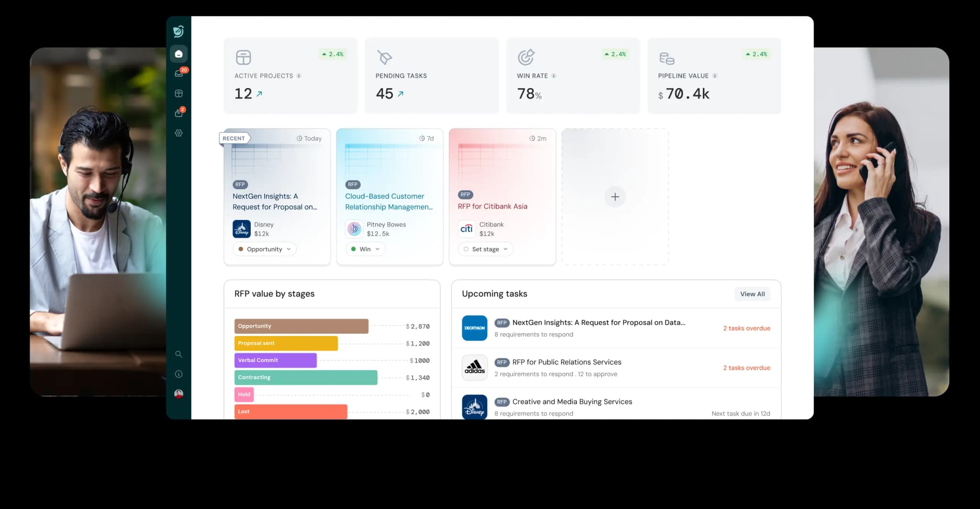
Task: Add a new project with plus button
Action: (x=615, y=197)
